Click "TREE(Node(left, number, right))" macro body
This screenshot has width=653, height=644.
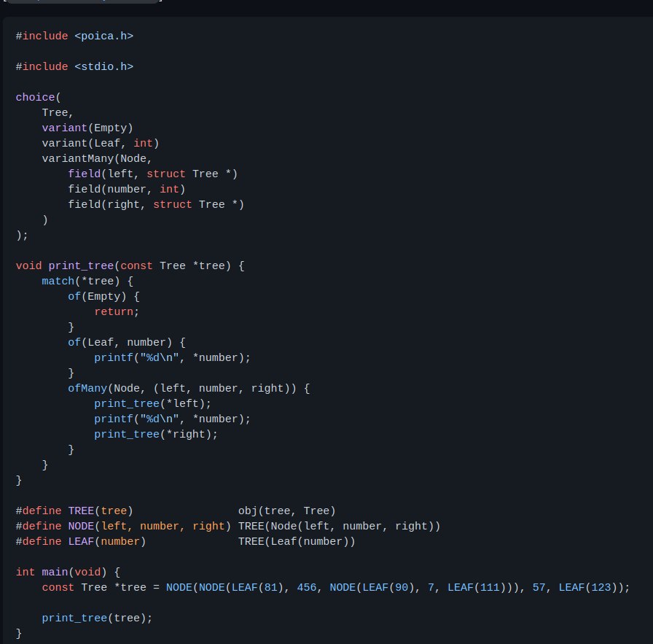pos(340,527)
